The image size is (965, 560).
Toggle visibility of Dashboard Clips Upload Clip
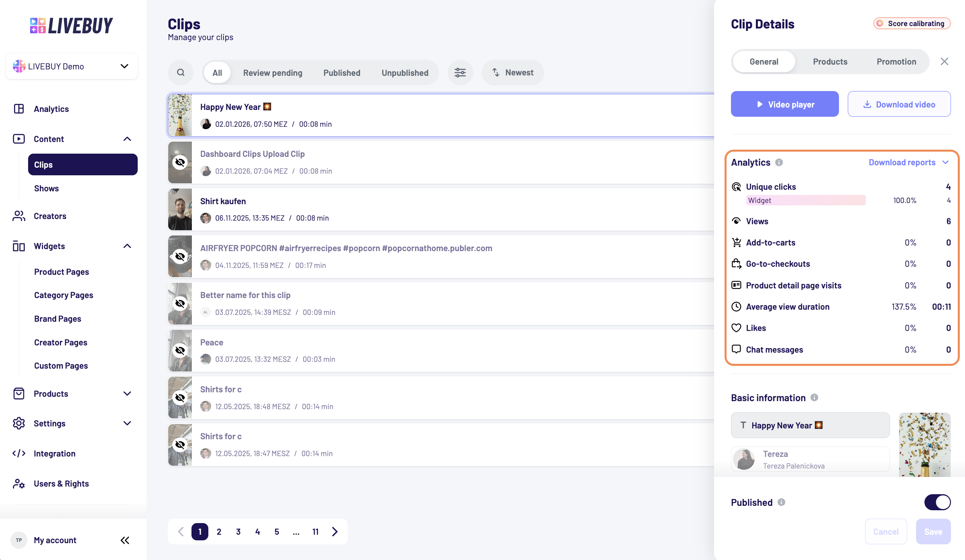[x=180, y=162]
